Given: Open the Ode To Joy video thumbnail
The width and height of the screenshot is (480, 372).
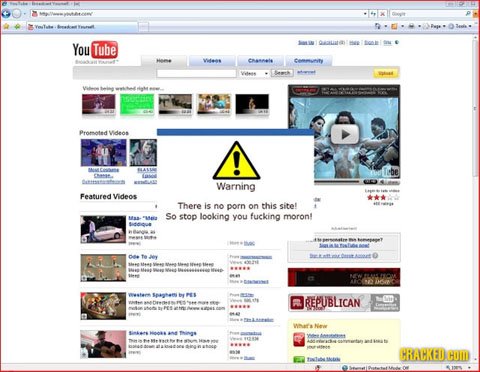Looking at the screenshot, I should pyautogui.click(x=103, y=268).
